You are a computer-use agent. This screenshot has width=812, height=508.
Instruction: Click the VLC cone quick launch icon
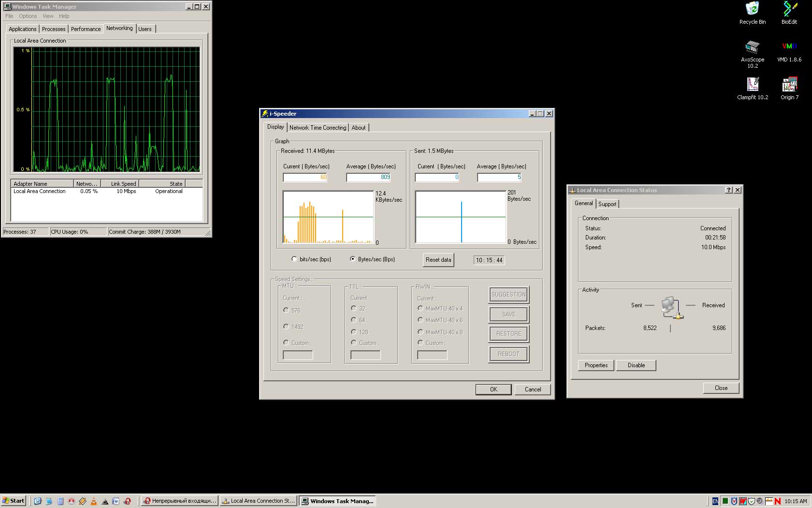coord(94,501)
